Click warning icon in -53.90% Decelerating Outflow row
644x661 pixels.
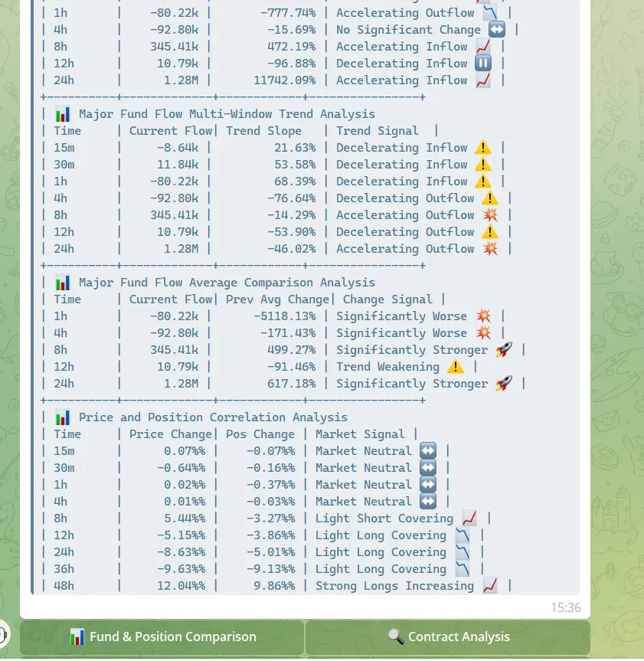[x=490, y=232]
